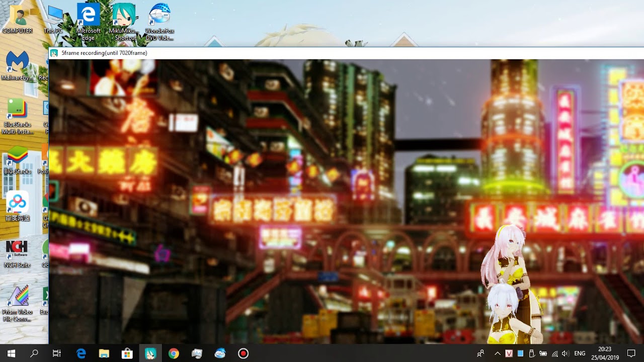Open BlueStacks Multi-Instance desktop shortcut

(17, 116)
